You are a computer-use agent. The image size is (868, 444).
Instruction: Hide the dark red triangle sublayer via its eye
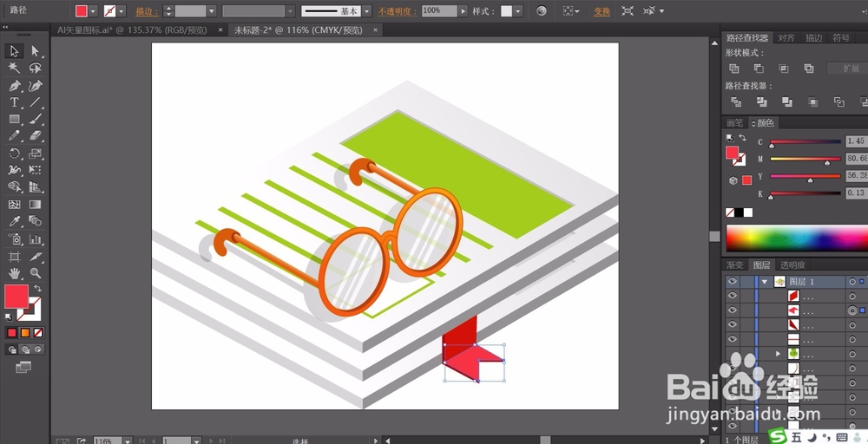(733, 324)
